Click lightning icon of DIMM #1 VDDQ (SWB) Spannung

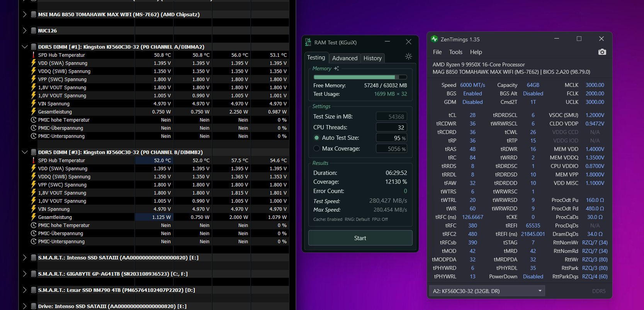[34, 71]
